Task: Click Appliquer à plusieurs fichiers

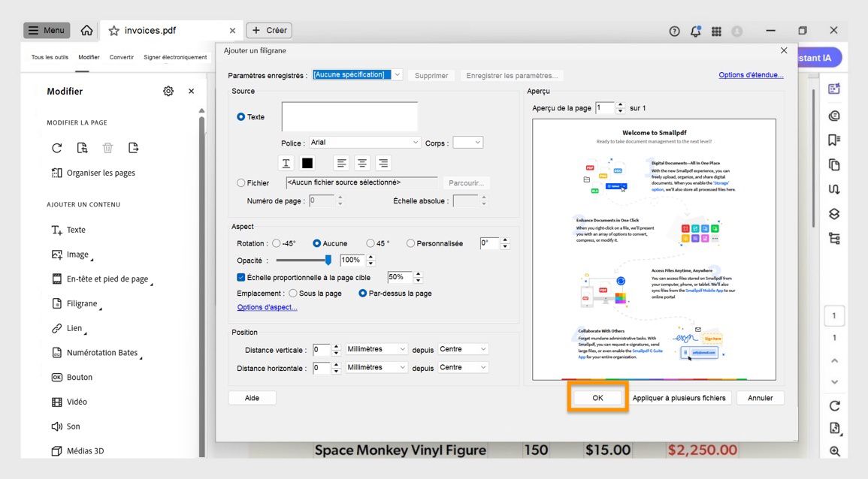Action: 679,398
